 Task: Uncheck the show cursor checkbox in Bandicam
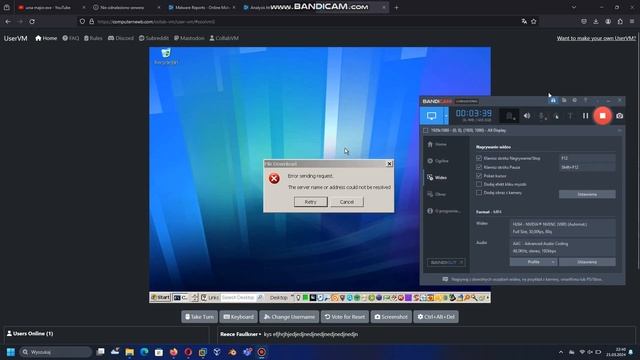point(479,176)
